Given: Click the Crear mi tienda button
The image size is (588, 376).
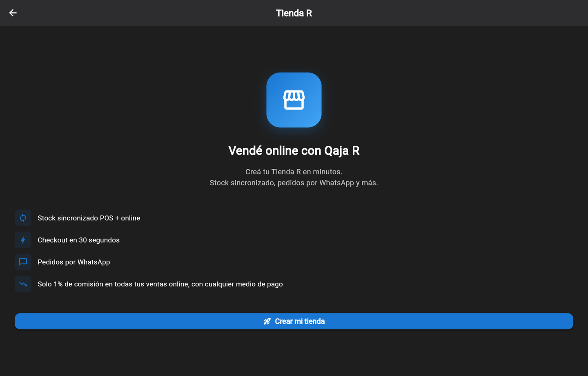Looking at the screenshot, I should click(294, 321).
